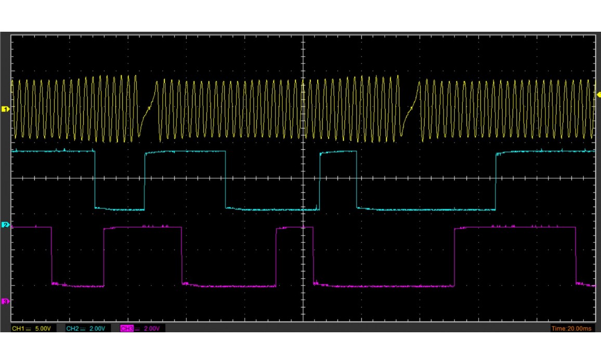Screen dimensions: 601x364
Task: Click the cyan rising edge at far right
Action: click(496, 181)
